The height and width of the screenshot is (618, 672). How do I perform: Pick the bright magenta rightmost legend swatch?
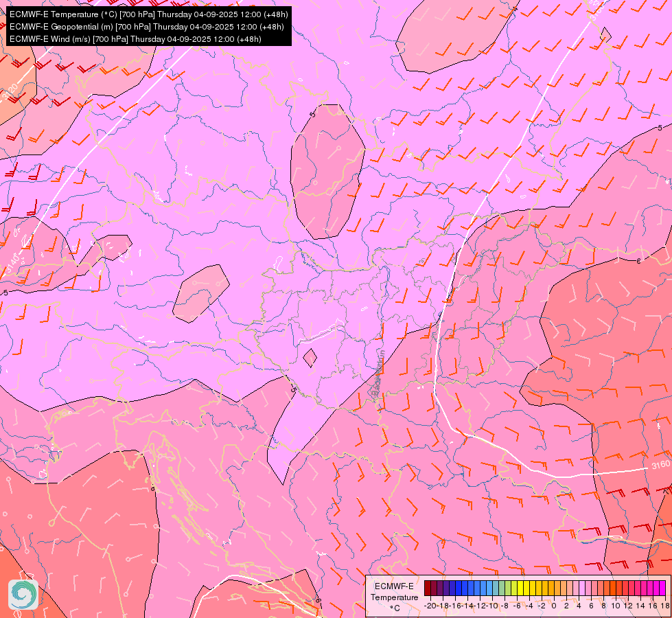point(662,588)
